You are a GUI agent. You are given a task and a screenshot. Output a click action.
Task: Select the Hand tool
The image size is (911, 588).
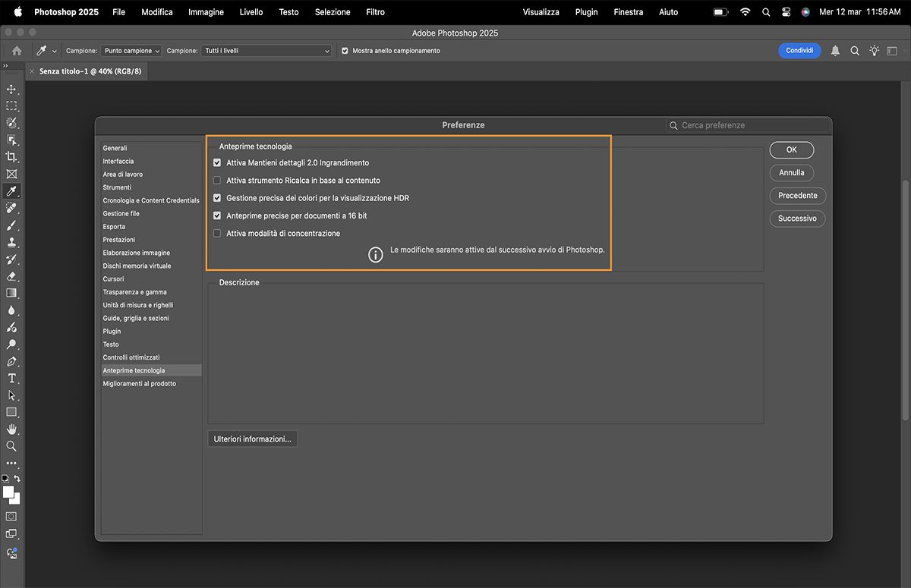pos(11,429)
